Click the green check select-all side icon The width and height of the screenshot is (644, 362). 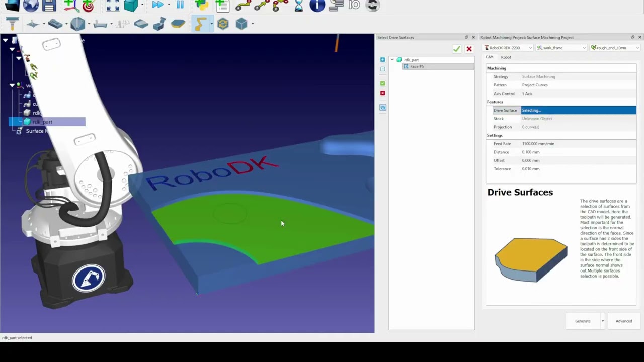click(x=382, y=83)
